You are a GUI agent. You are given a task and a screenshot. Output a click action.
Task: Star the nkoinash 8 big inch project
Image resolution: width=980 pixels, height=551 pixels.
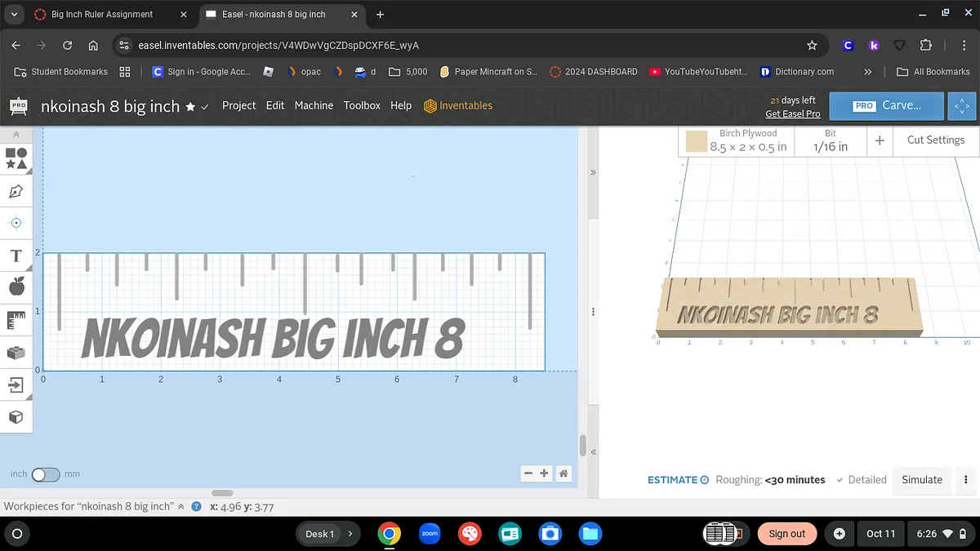tap(190, 106)
